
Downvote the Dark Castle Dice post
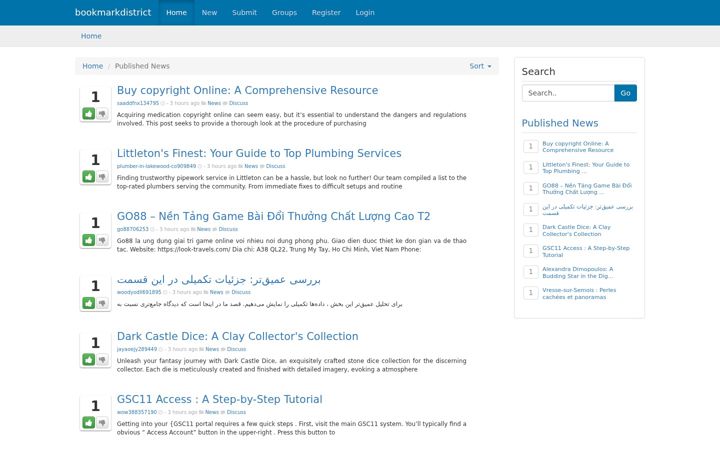pos(102,360)
